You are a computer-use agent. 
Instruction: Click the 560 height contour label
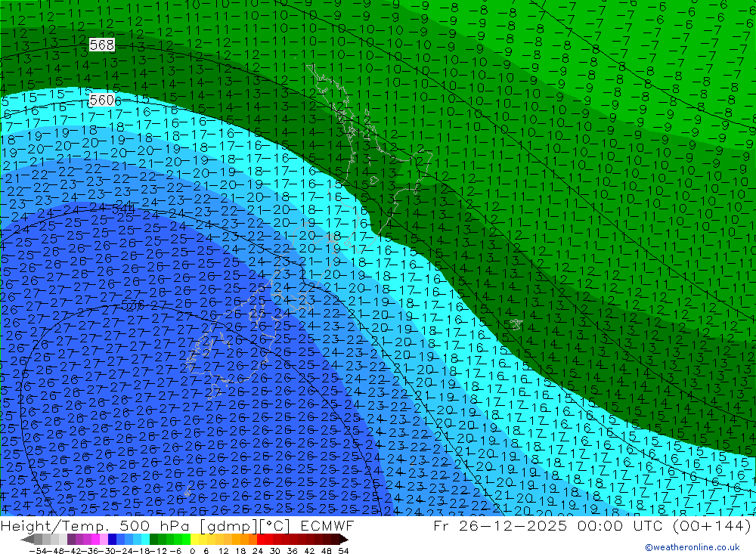coord(101,101)
